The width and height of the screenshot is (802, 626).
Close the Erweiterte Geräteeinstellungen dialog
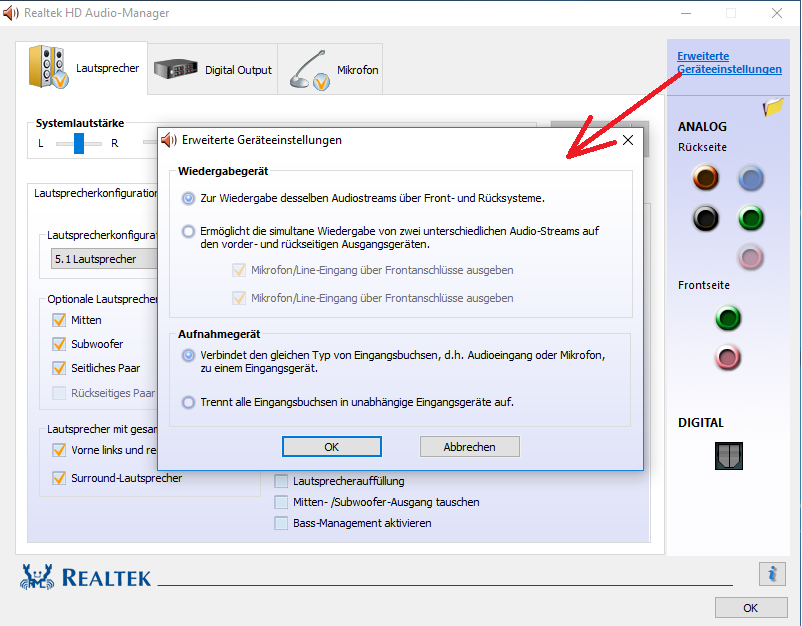pos(628,140)
